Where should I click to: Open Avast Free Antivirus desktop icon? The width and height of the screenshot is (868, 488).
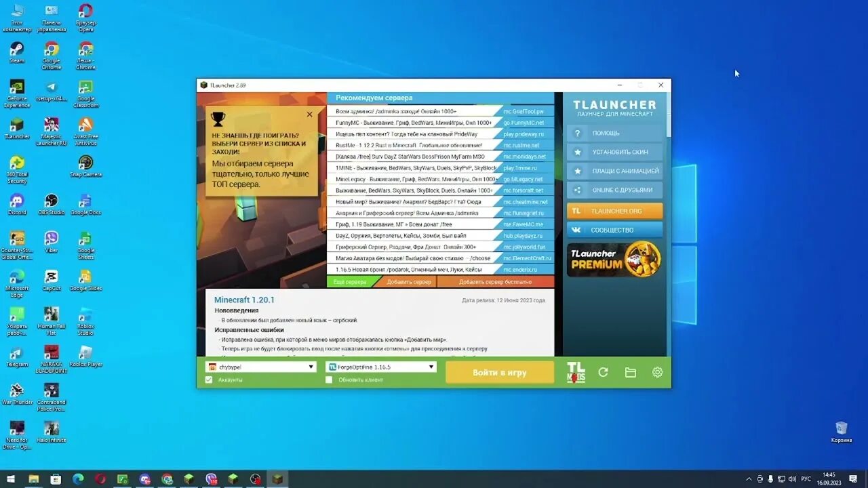85,131
